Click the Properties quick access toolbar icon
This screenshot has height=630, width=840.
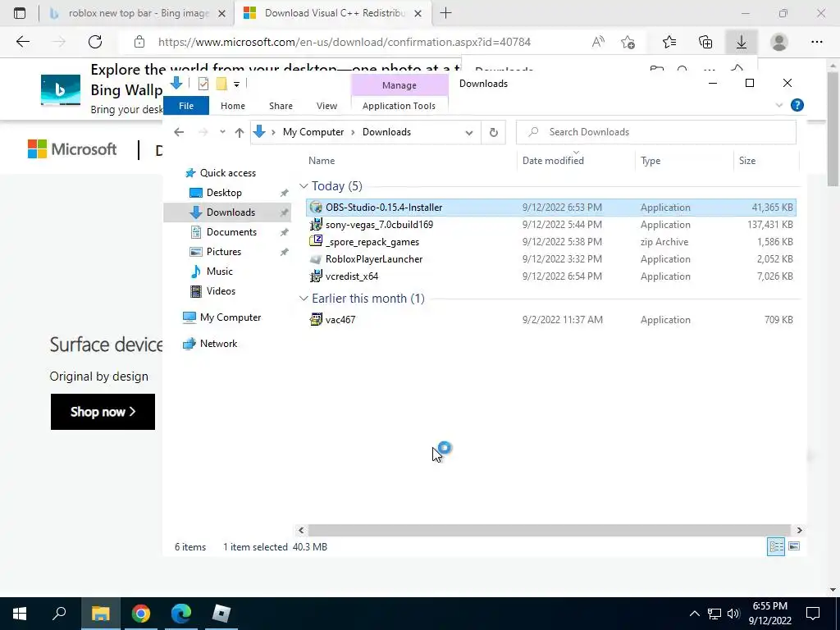(203, 84)
